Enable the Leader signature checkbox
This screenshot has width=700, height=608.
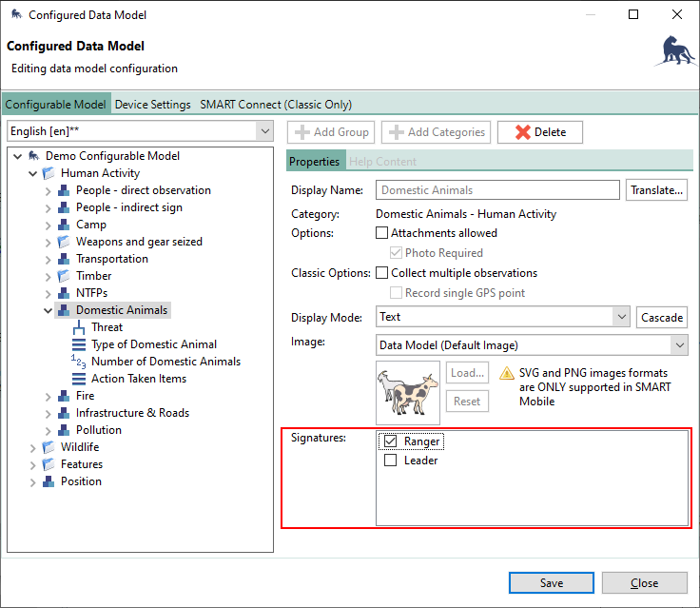click(390, 461)
